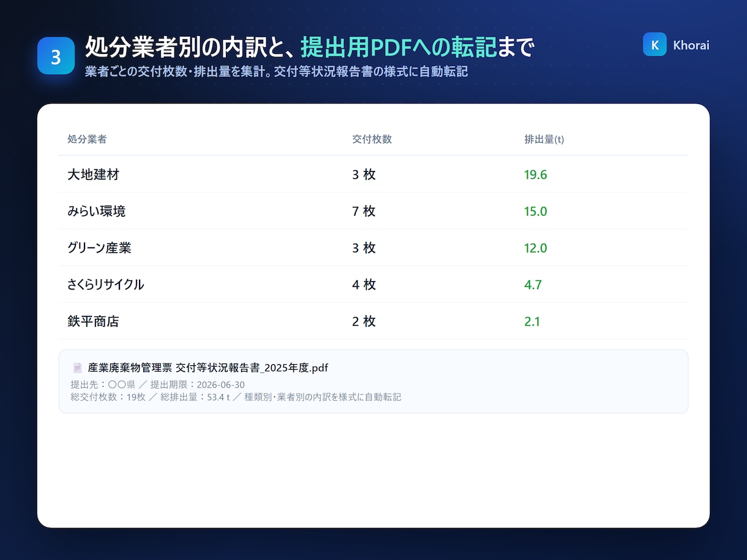
Task: Open the 交付等状況報告書_2025年度.pdf file name
Action: coord(208,368)
